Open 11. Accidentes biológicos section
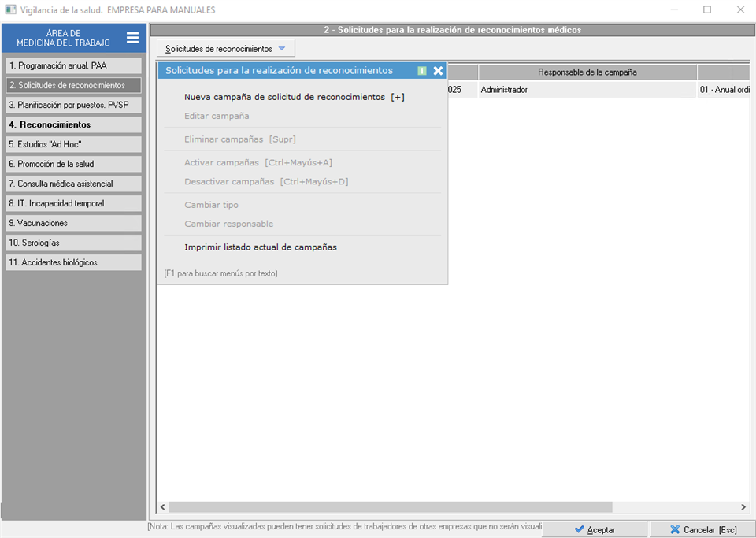This screenshot has width=756, height=538. pyautogui.click(x=73, y=262)
